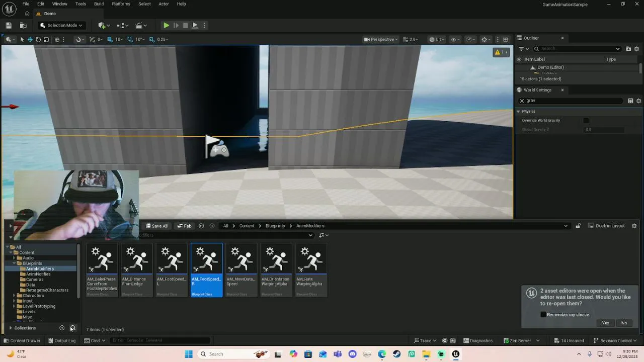This screenshot has width=644, height=362.
Task: Click the Eject from player button
Action: point(195,25)
